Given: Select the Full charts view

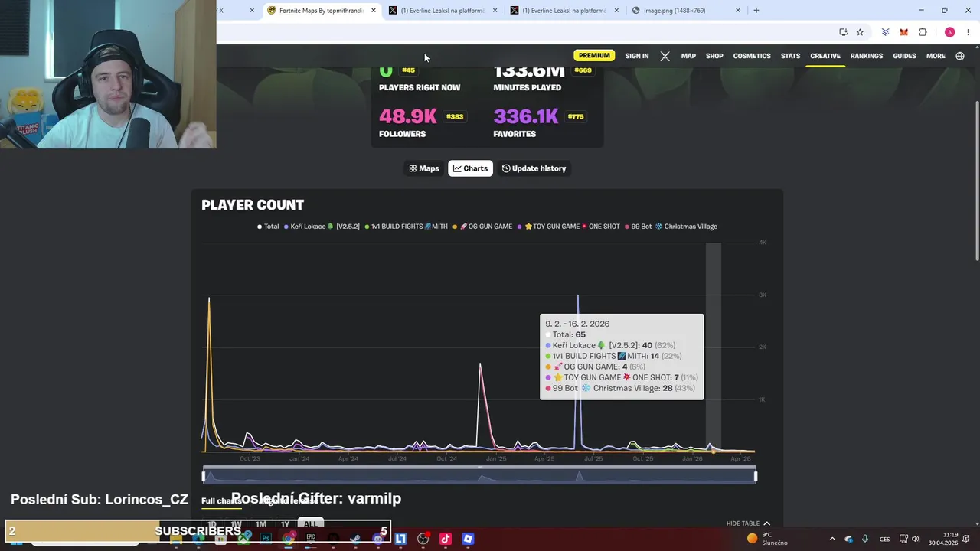Looking at the screenshot, I should click(222, 500).
